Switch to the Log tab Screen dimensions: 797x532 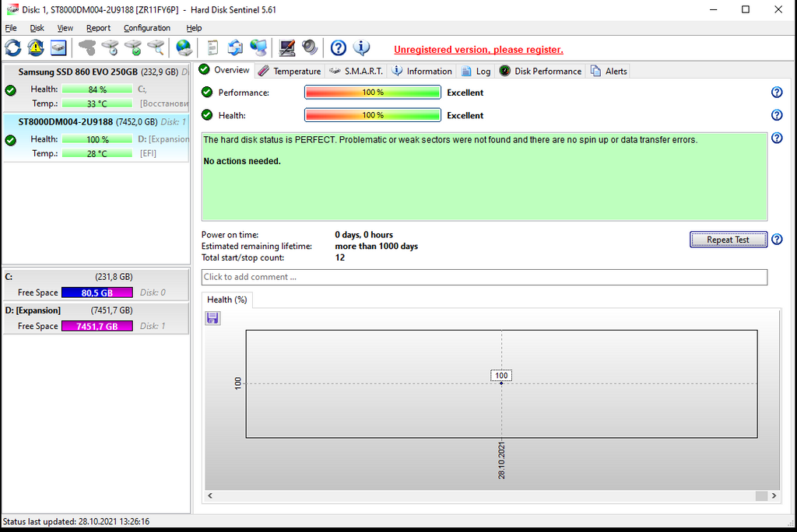click(476, 71)
